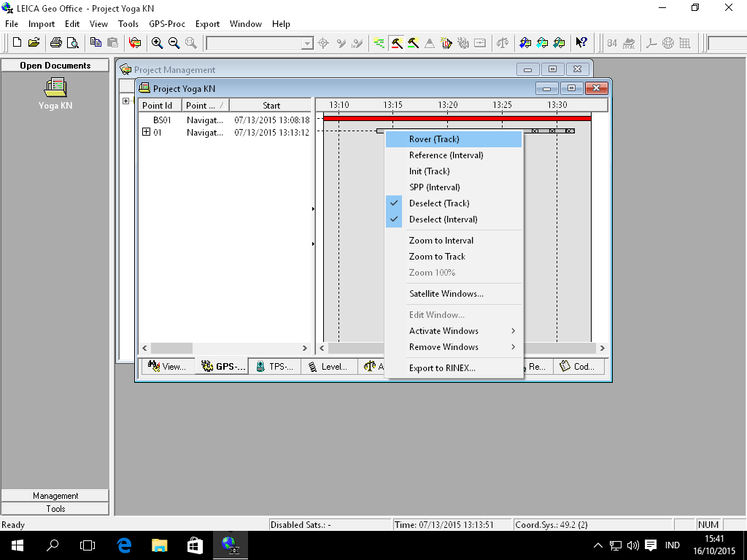Click the Paste toolbar icon
This screenshot has height=560, width=747.
(112, 43)
